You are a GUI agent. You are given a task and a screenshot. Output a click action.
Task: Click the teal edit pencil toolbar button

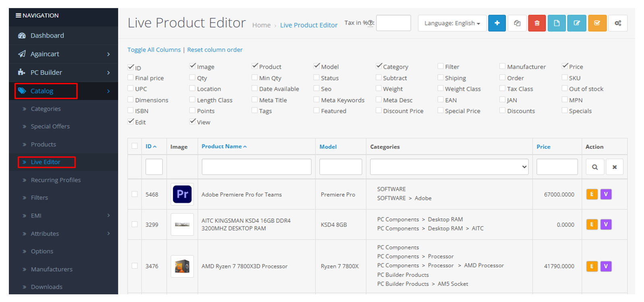tap(577, 23)
